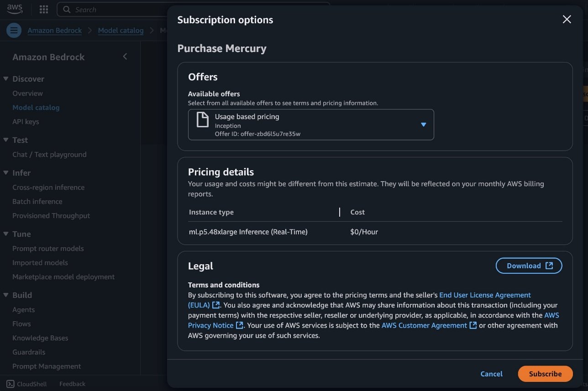Open Prompt Management page
Viewport: 588px width, 391px height.
click(47, 366)
